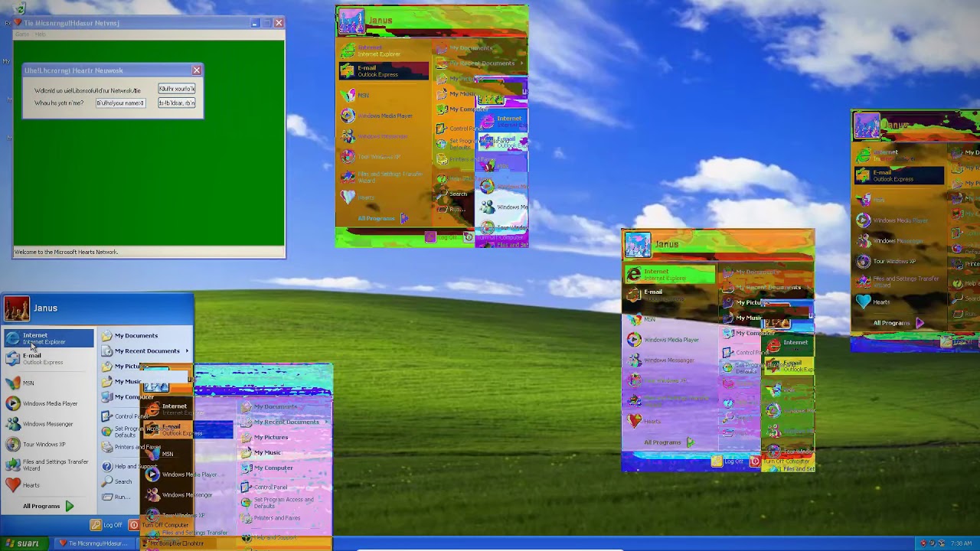Expand All Programs in the unglitched blue Start menu
This screenshot has height=551, width=980.
pos(48,506)
